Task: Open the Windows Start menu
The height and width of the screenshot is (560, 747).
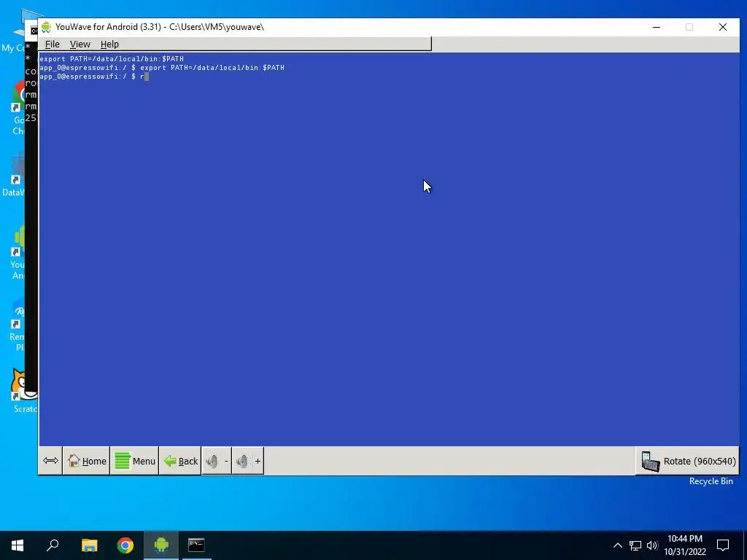Action: pyautogui.click(x=18, y=545)
